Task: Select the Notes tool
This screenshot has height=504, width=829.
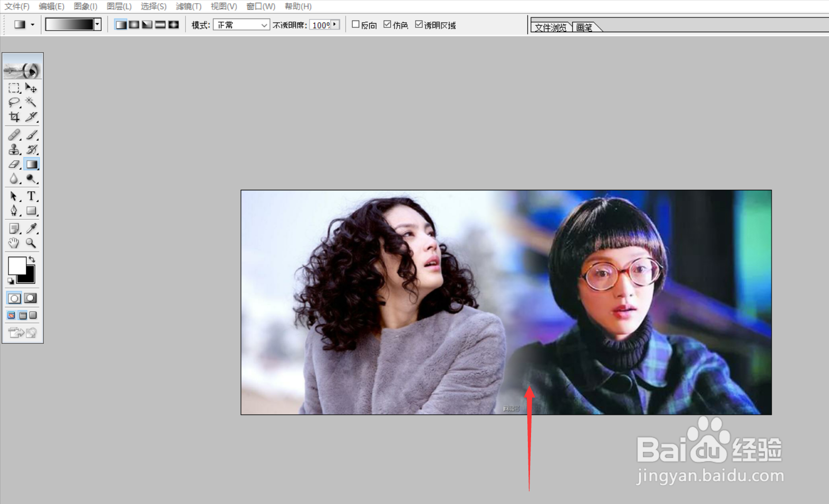Action: coord(14,228)
